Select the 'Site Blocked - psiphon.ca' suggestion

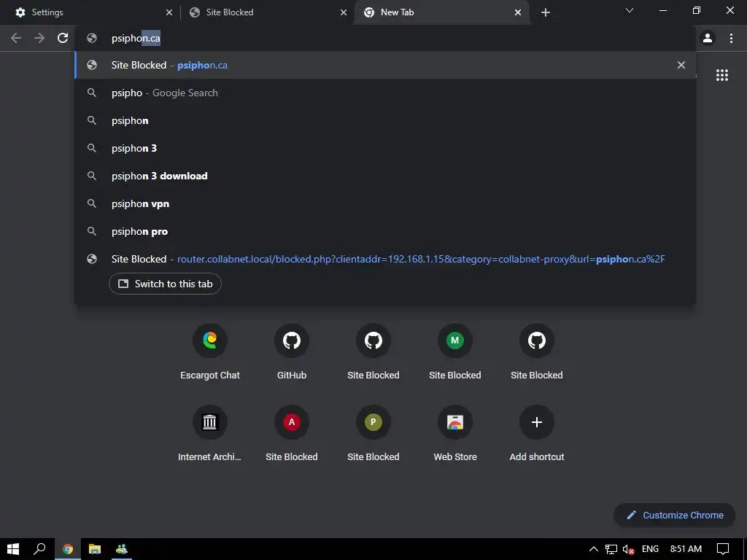click(385, 65)
